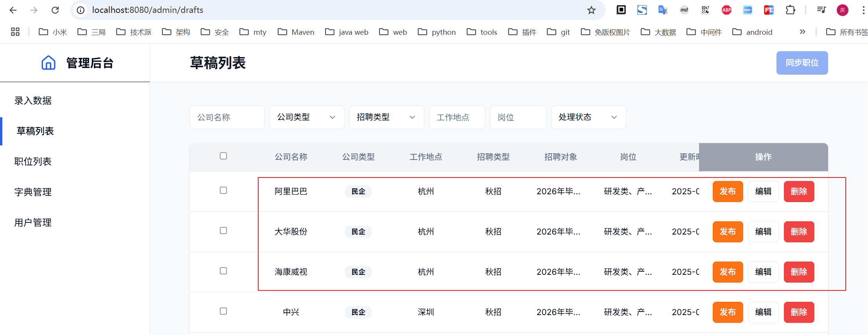The image size is (868, 335).
Task: Open 字典管理 from the sidebar menu
Action: (x=33, y=192)
